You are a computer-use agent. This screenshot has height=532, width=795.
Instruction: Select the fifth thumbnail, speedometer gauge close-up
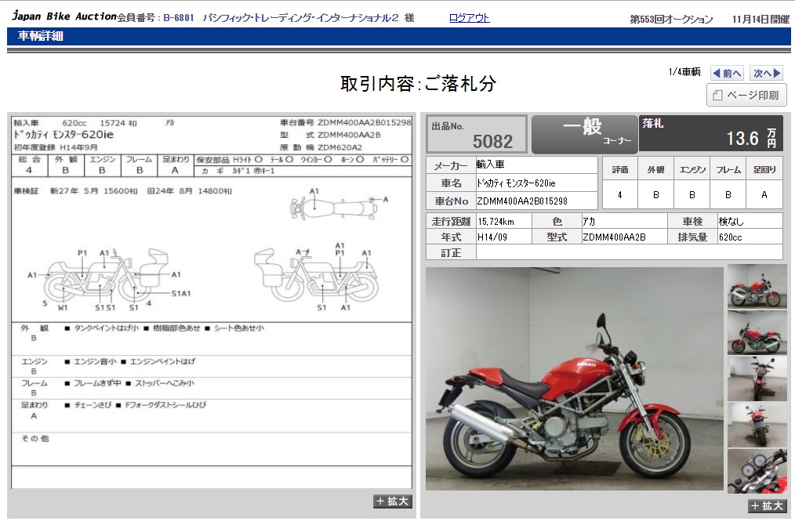pos(757,471)
